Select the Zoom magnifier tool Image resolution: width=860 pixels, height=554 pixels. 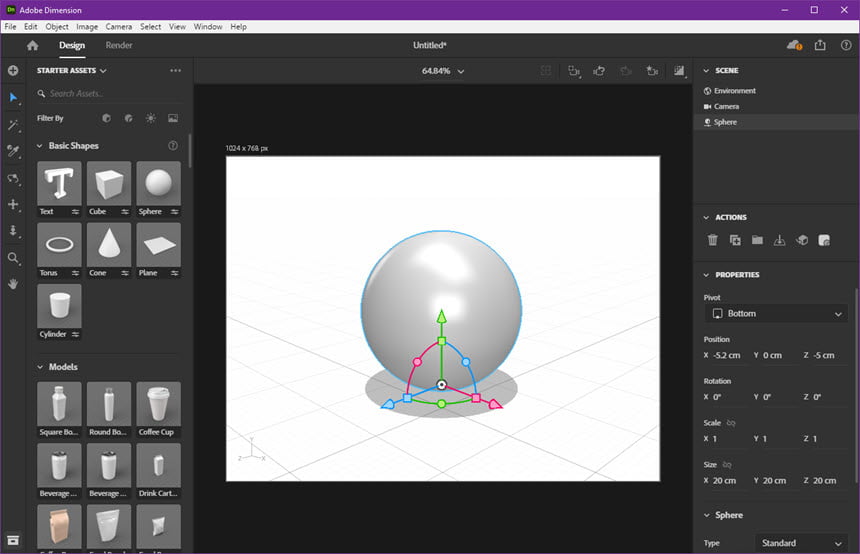[13, 258]
